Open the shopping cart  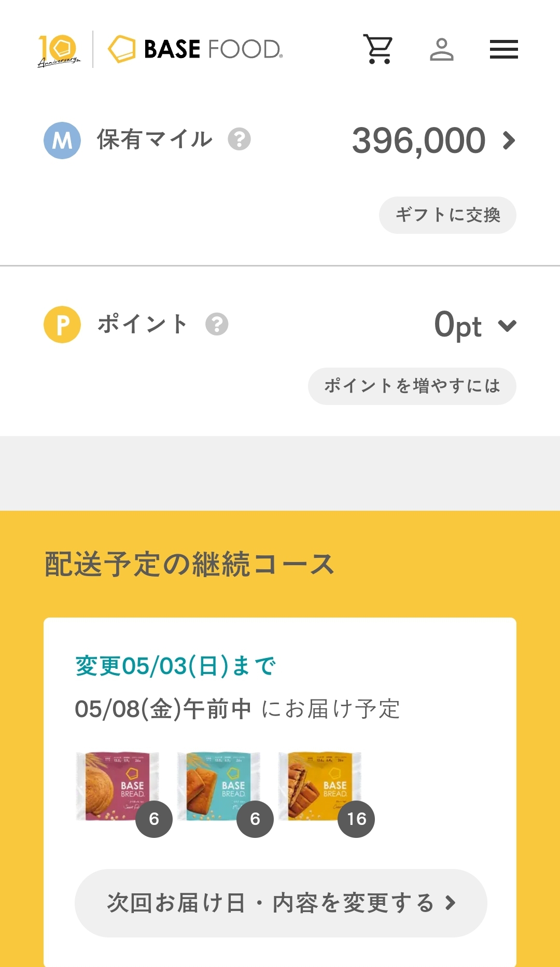coord(378,49)
